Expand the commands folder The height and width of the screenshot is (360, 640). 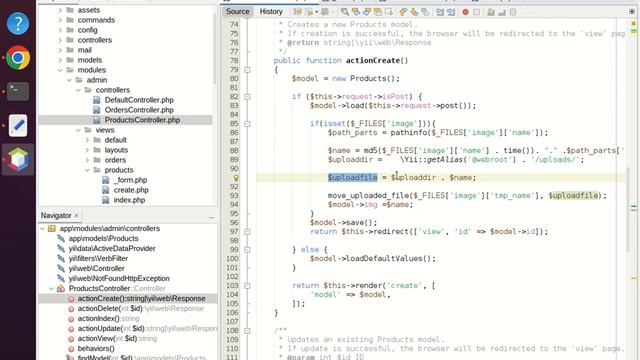tap(60, 20)
